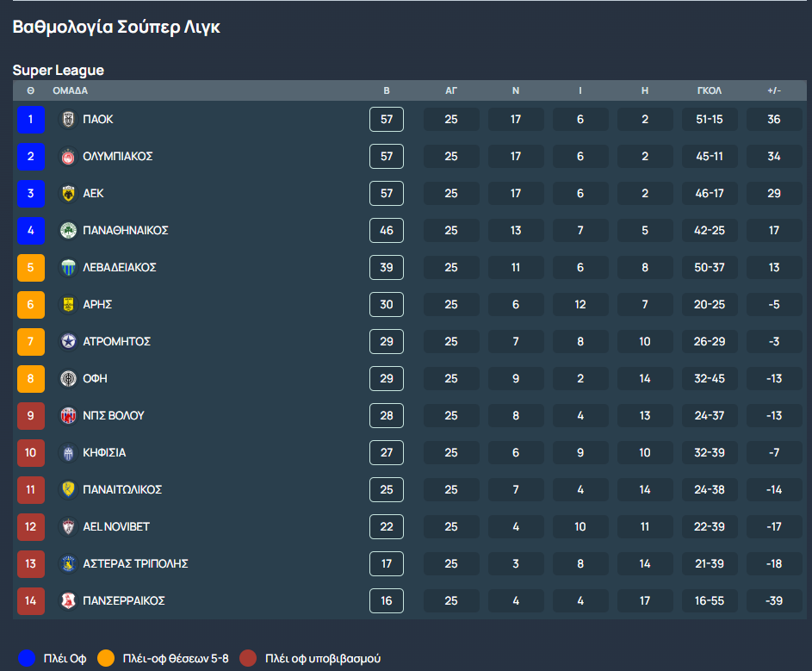Click the Λεβαδειακός team crest
The width and height of the screenshot is (812, 671).
[68, 268]
